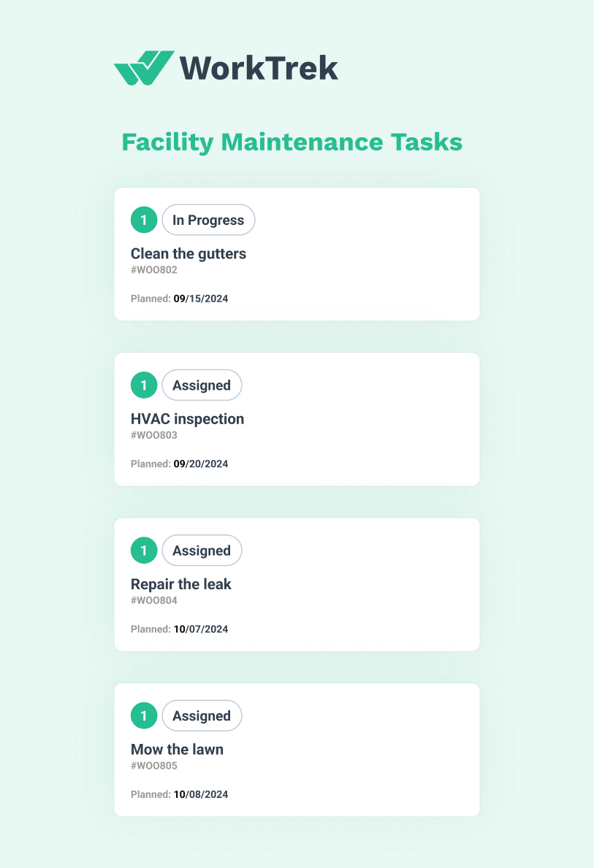Click the green '1' badge on Clean the gutters
Image resolution: width=594 pixels, height=868 pixels.
pyautogui.click(x=143, y=220)
